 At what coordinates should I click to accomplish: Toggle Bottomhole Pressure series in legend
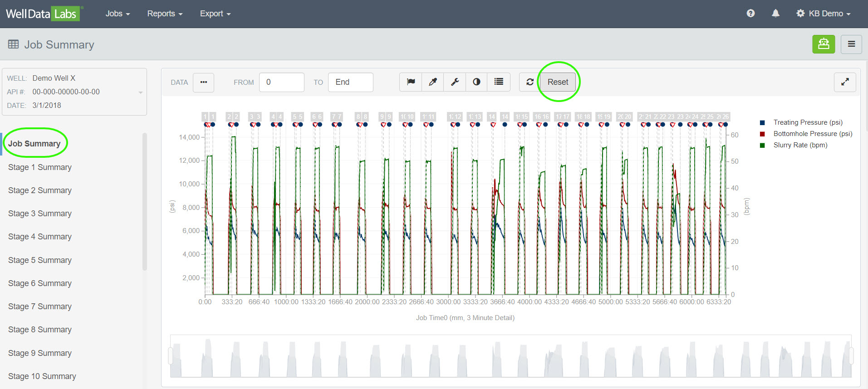click(x=812, y=134)
